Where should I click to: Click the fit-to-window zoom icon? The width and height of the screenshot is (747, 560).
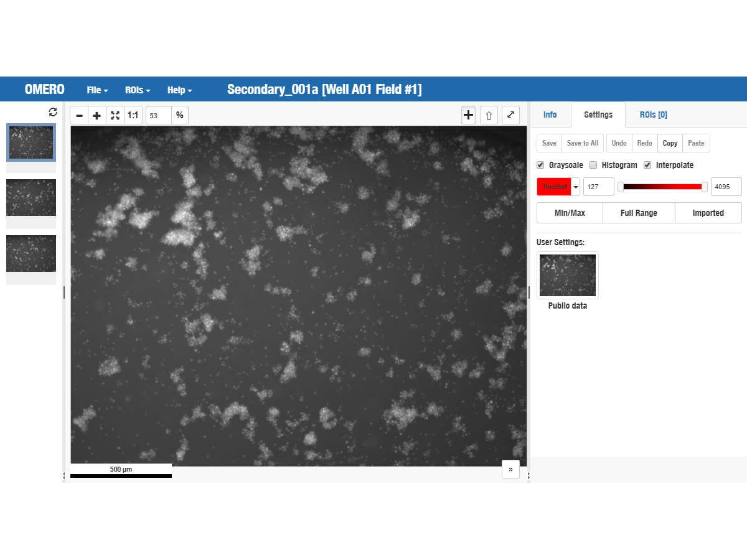coord(115,115)
